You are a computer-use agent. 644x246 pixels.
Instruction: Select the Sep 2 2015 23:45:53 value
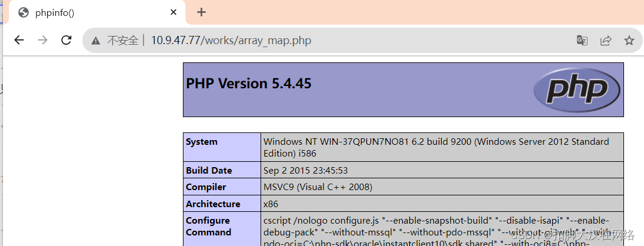[x=306, y=170]
